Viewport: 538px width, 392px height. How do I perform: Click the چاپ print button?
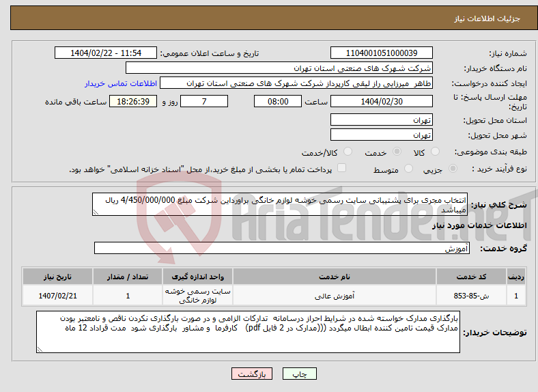point(300,374)
